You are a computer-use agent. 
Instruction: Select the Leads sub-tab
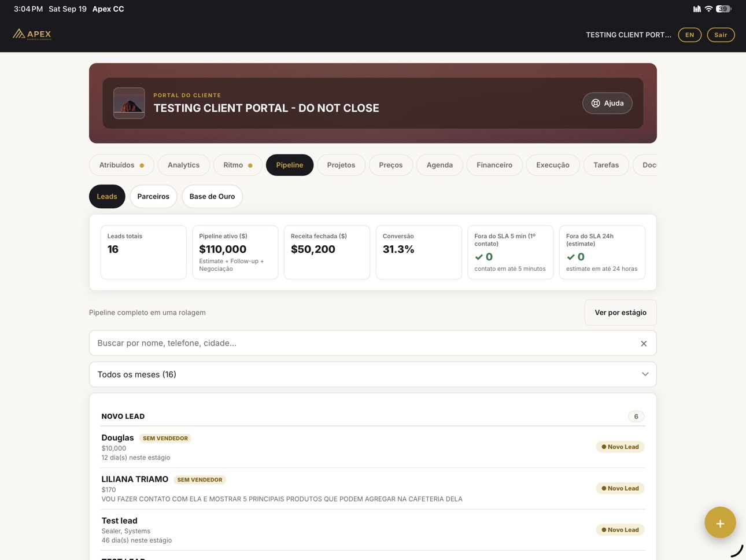point(107,196)
